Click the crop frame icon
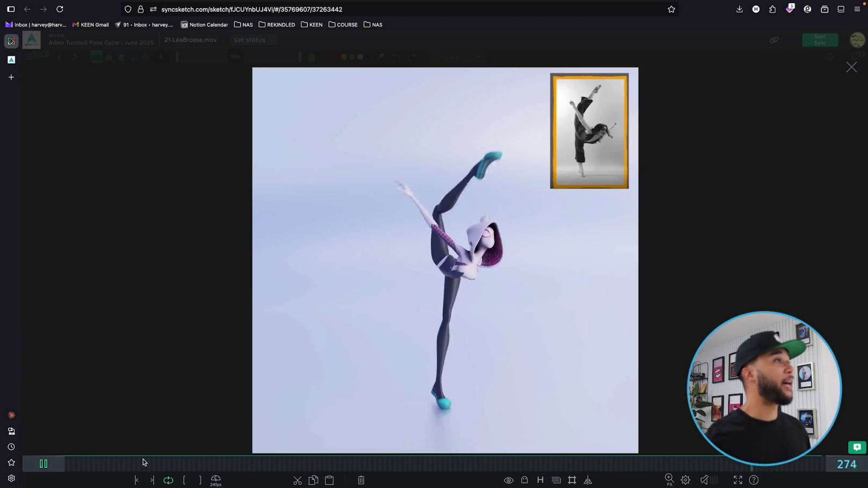Screen dimensions: 868x488 click(572, 480)
